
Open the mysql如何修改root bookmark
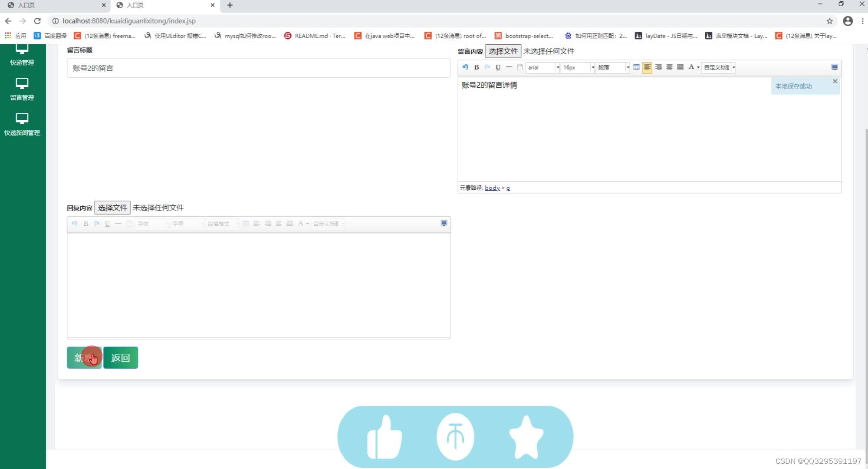click(245, 36)
